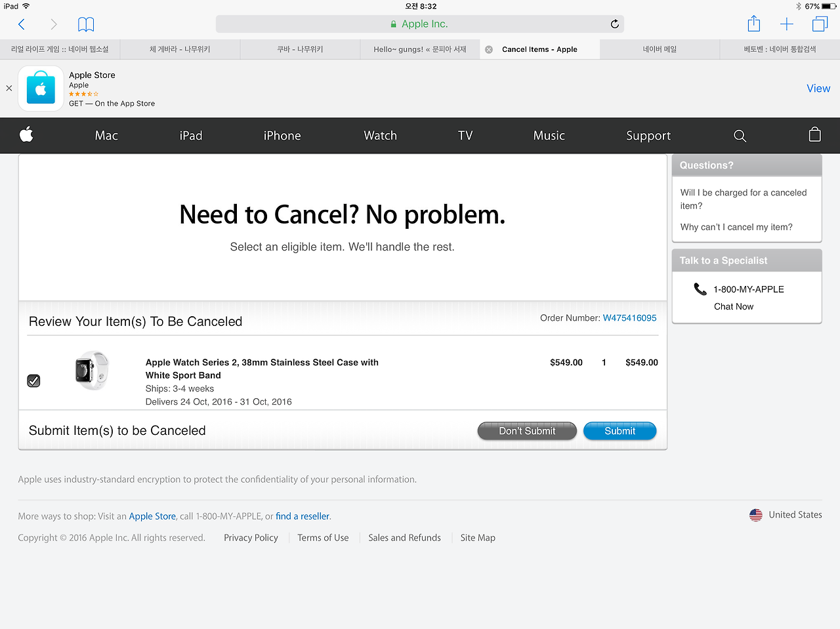The height and width of the screenshot is (629, 840).
Task: Tap the 'Ships: 3-4 weeks' line
Action: coord(180,389)
